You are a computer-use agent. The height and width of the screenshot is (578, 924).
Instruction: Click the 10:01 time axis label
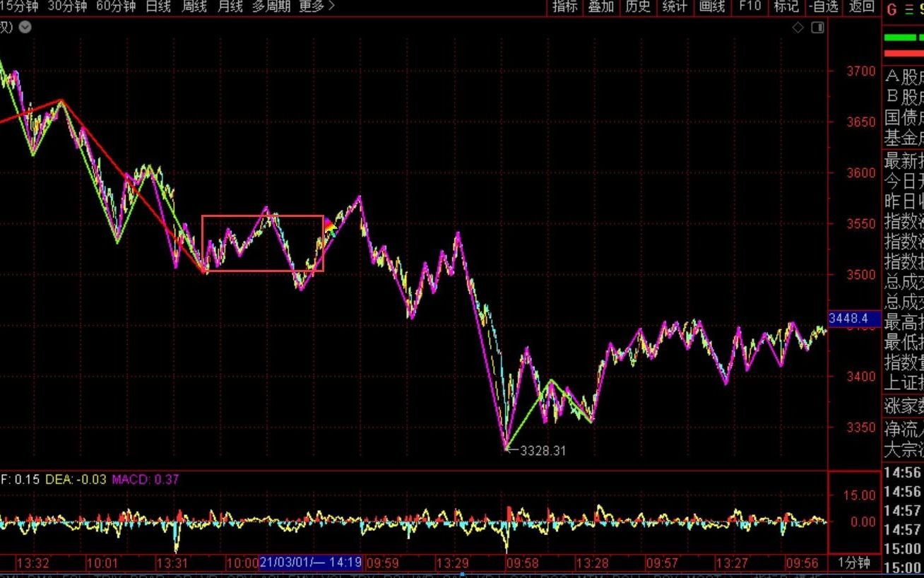102,563
